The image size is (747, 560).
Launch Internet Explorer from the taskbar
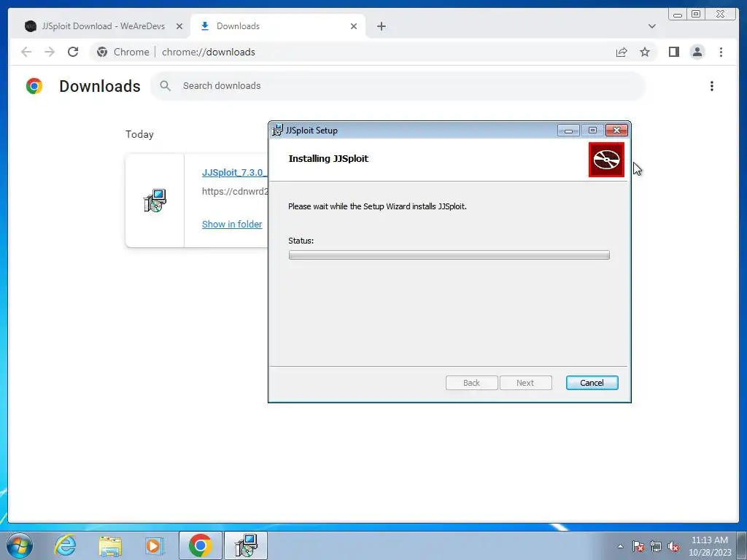click(65, 545)
